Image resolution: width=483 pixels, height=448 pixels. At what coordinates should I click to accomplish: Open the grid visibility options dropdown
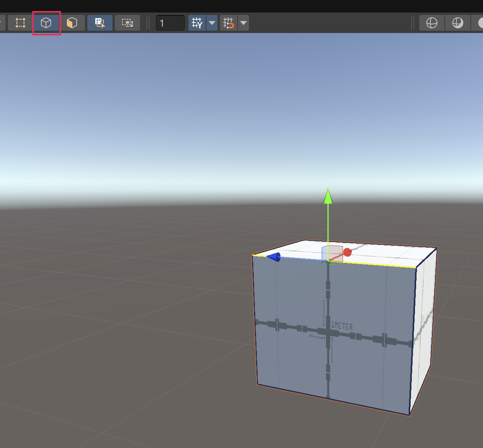pyautogui.click(x=212, y=23)
